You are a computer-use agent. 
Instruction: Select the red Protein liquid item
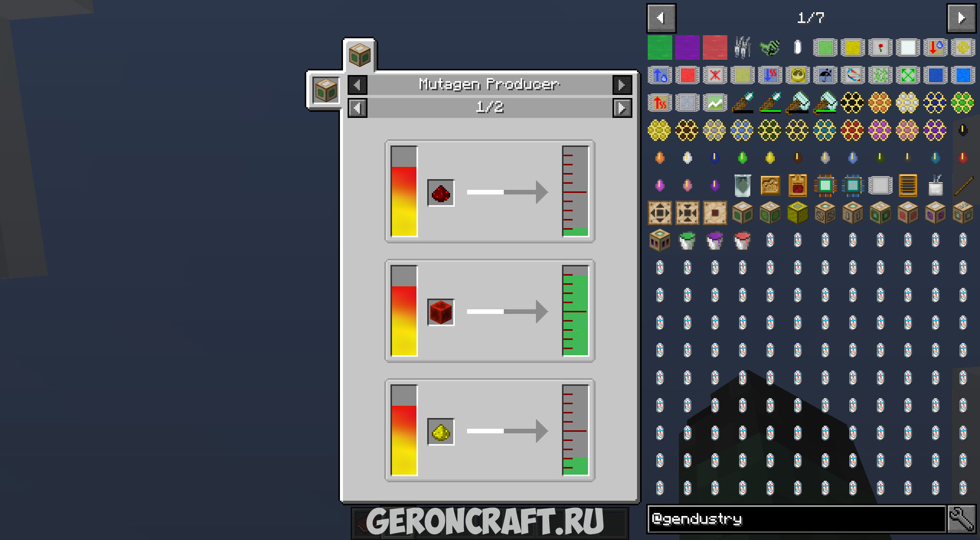[715, 47]
